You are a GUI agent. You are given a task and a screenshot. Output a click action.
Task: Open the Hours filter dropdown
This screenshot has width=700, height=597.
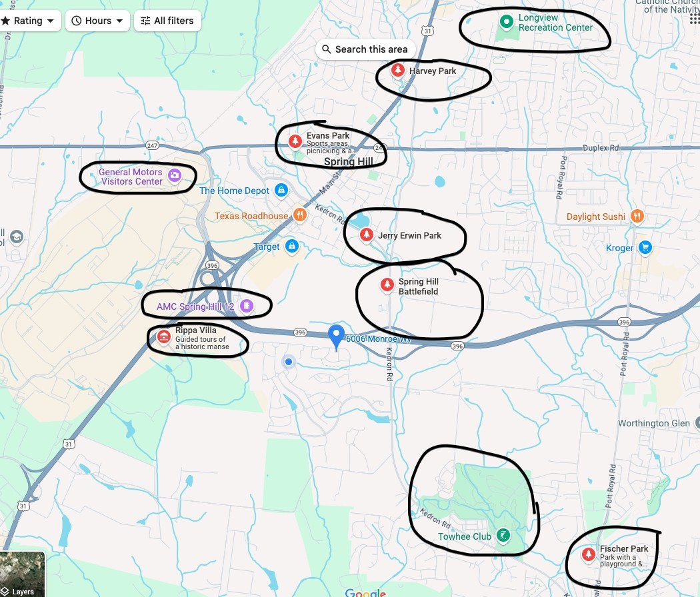point(97,21)
